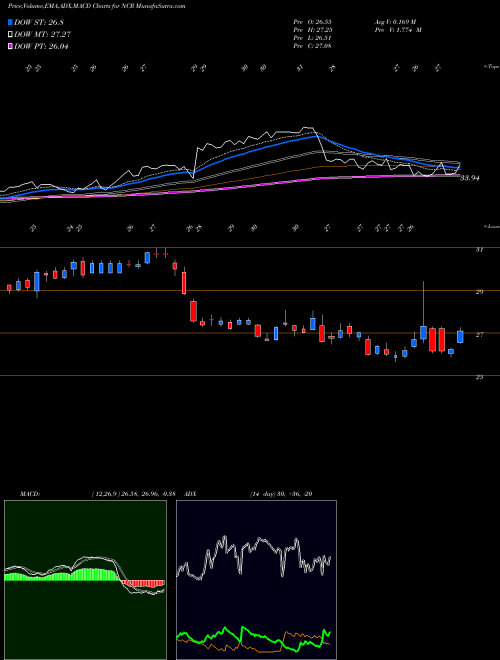Screen dimensions: 500x660
Task: Click the magenta DOW PT legend square
Action: tap(10, 46)
